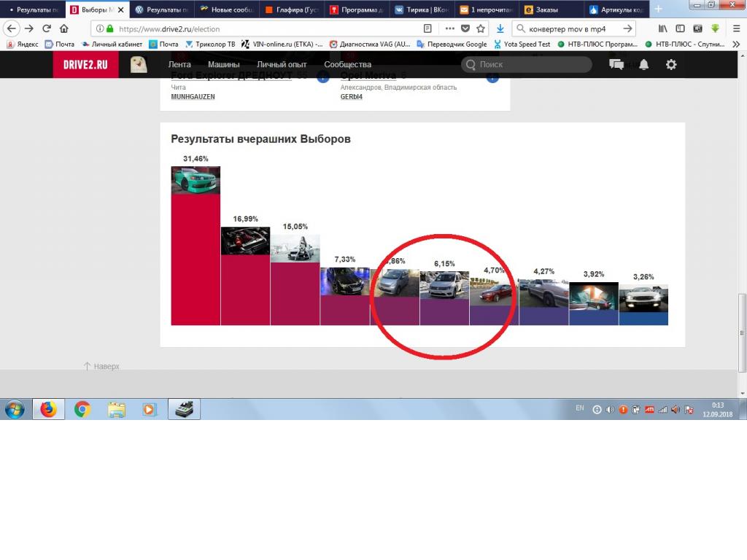Screen dimensions: 747x560
Task: Expand the hidden bookmarks overflow chevron
Action: click(736, 44)
